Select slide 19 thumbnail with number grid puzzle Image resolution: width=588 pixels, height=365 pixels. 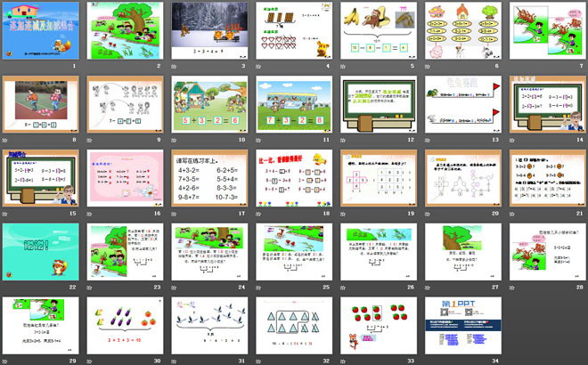(x=379, y=178)
